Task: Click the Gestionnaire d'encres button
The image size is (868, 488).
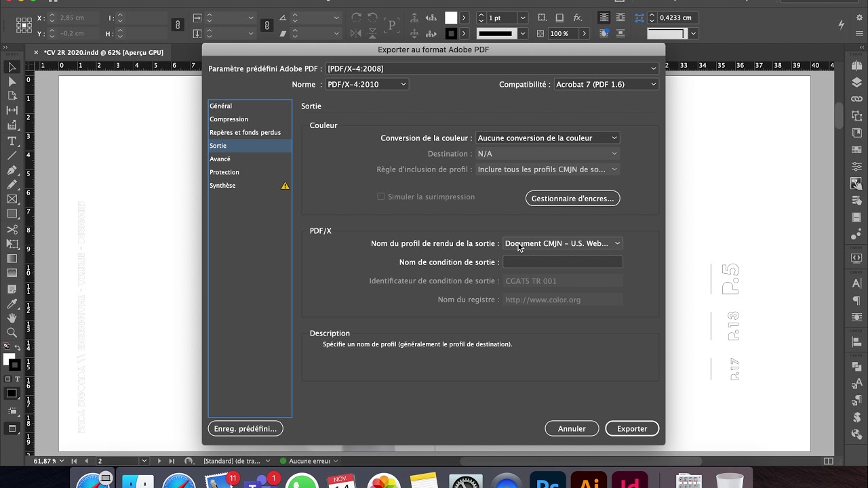Action: tap(572, 199)
